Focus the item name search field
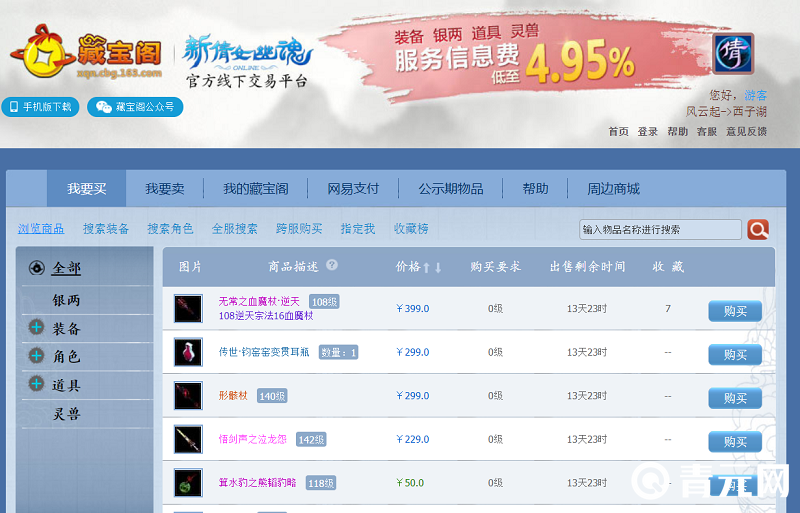 (660, 229)
